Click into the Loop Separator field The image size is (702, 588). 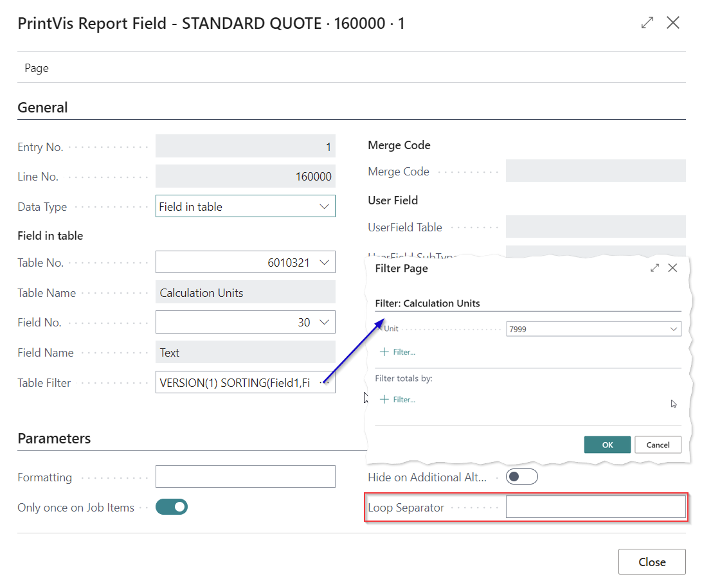pyautogui.click(x=595, y=507)
